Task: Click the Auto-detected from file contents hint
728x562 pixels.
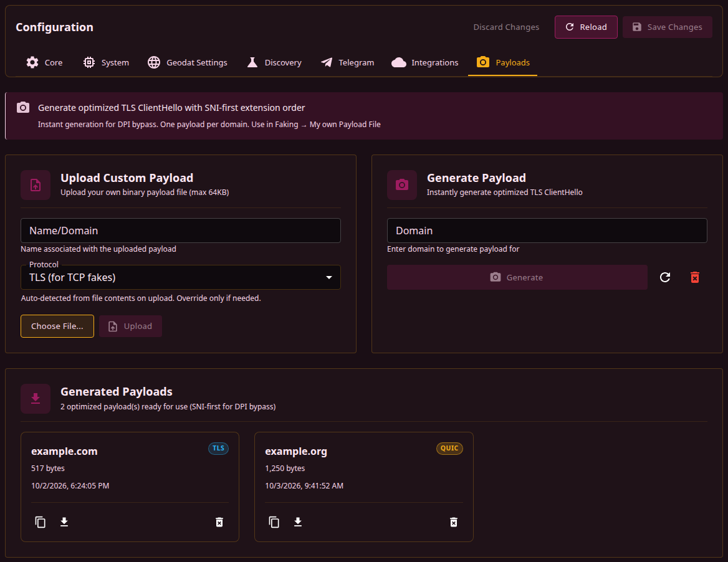Action: click(x=141, y=298)
